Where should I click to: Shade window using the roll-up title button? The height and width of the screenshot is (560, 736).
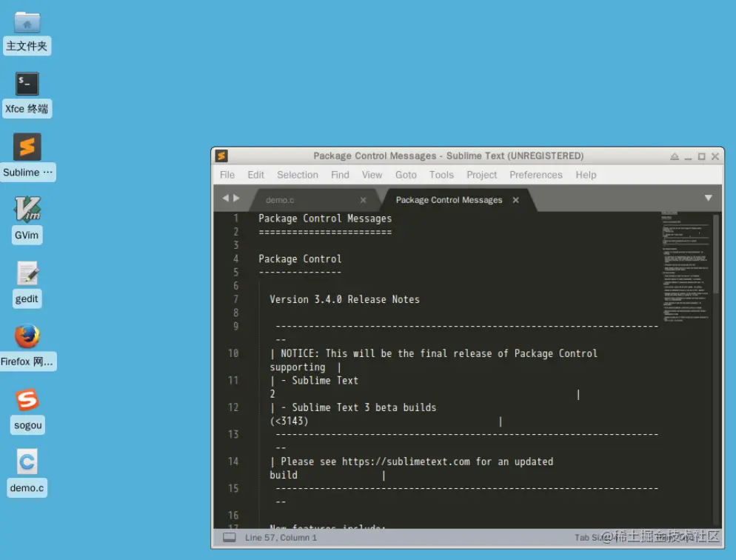click(674, 156)
